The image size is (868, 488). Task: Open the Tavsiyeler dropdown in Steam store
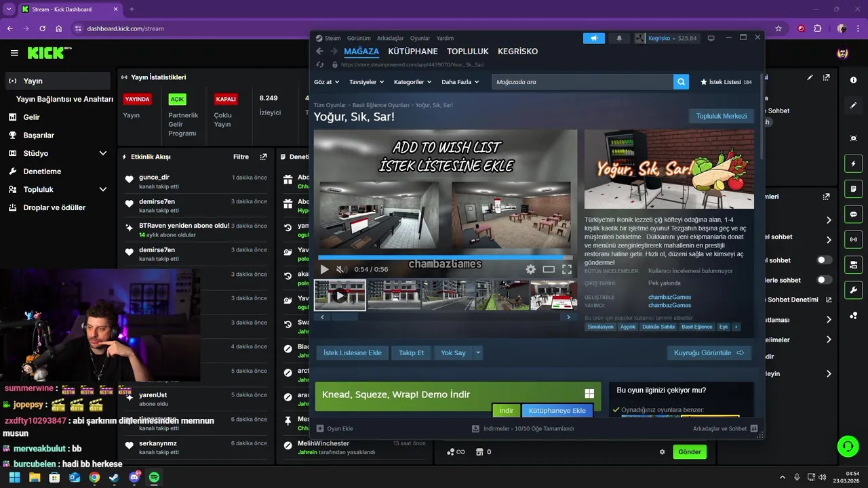(366, 82)
